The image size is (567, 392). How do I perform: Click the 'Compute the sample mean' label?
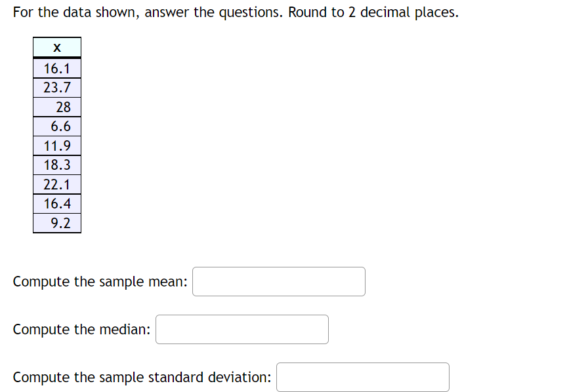(98, 281)
